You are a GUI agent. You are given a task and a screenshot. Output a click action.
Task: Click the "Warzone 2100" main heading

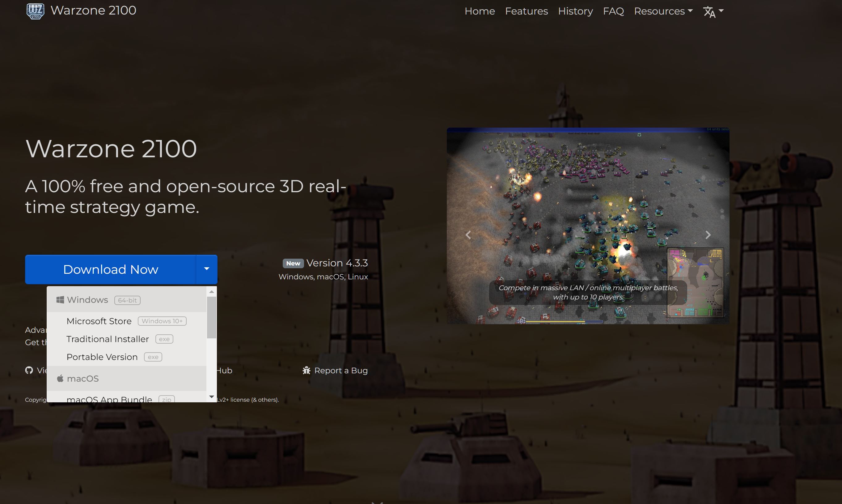point(111,148)
